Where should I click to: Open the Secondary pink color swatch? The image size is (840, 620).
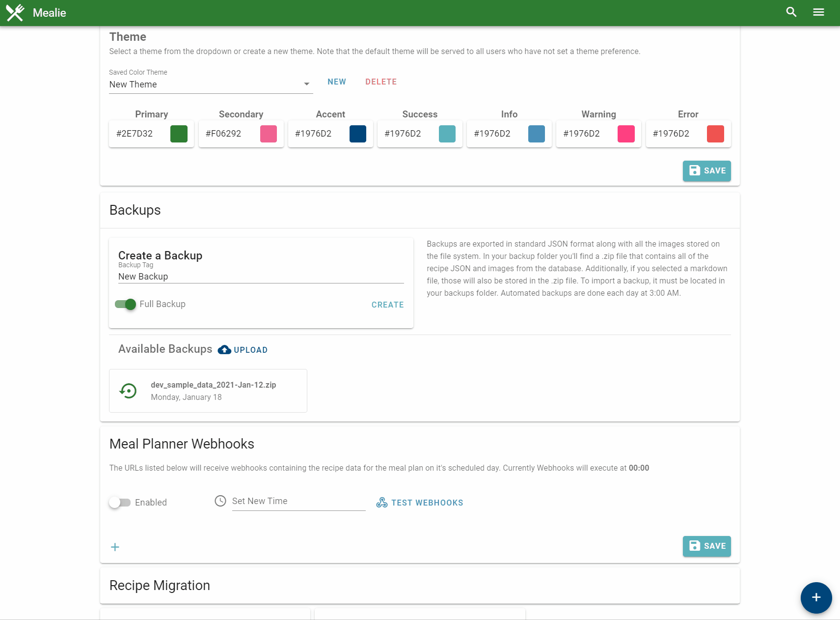(269, 134)
